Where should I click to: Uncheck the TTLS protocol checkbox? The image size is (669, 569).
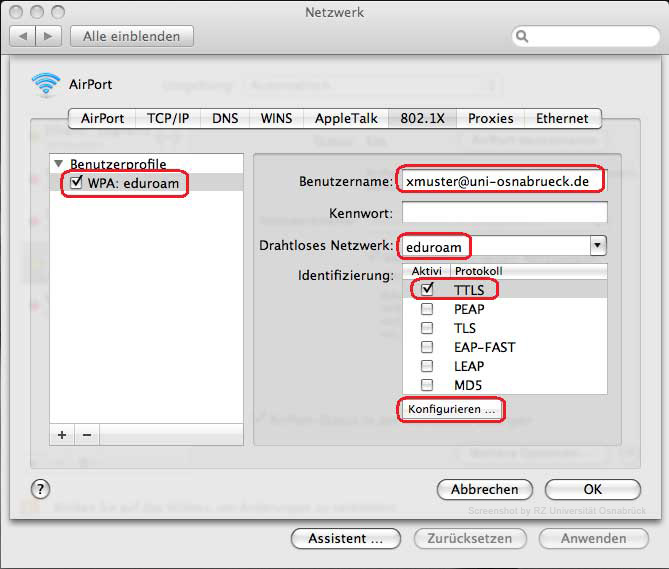pos(427,289)
